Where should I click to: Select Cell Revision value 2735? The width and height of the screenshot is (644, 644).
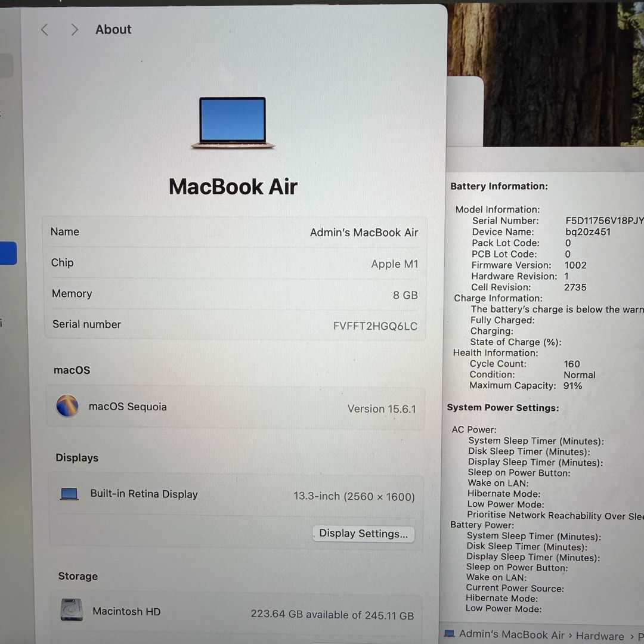(x=575, y=287)
